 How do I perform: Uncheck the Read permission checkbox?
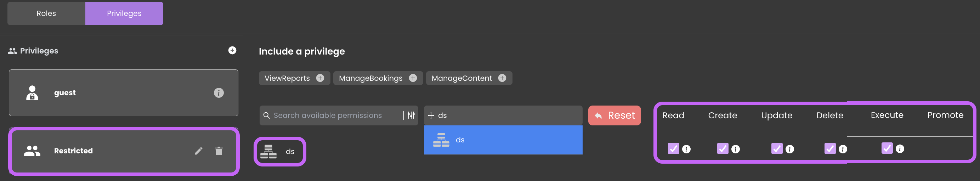tap(673, 148)
